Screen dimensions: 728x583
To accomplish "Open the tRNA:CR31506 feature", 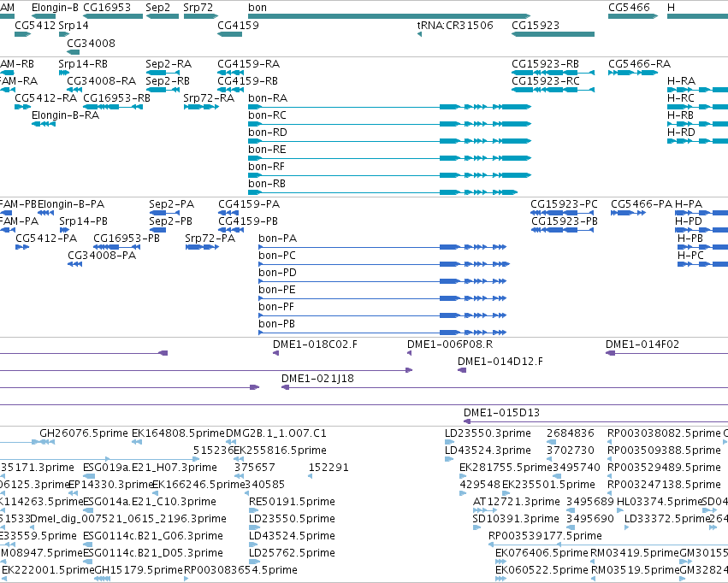I will click(419, 34).
